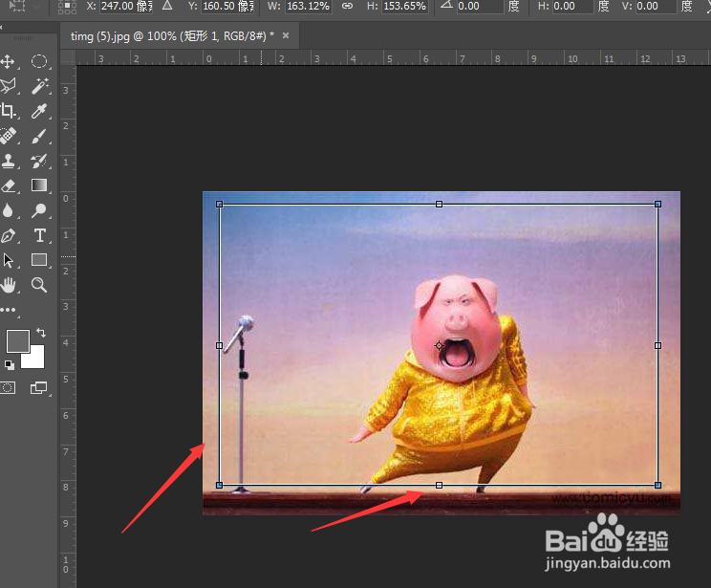
Task: Click the vertical skew V field
Action: tap(657, 7)
